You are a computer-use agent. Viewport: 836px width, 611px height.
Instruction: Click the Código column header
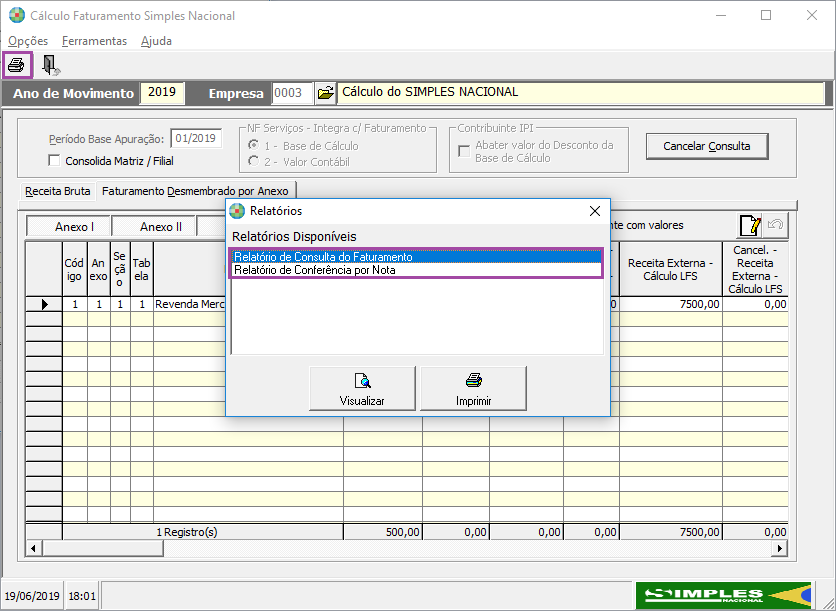pos(75,269)
